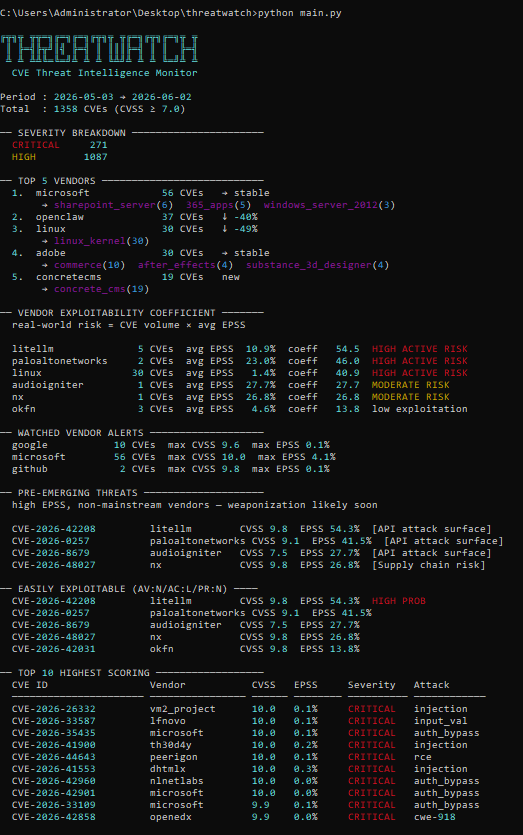Click 'rce' attack type on peerigon row
Viewport: 523px width, 835px height.
tap(422, 757)
